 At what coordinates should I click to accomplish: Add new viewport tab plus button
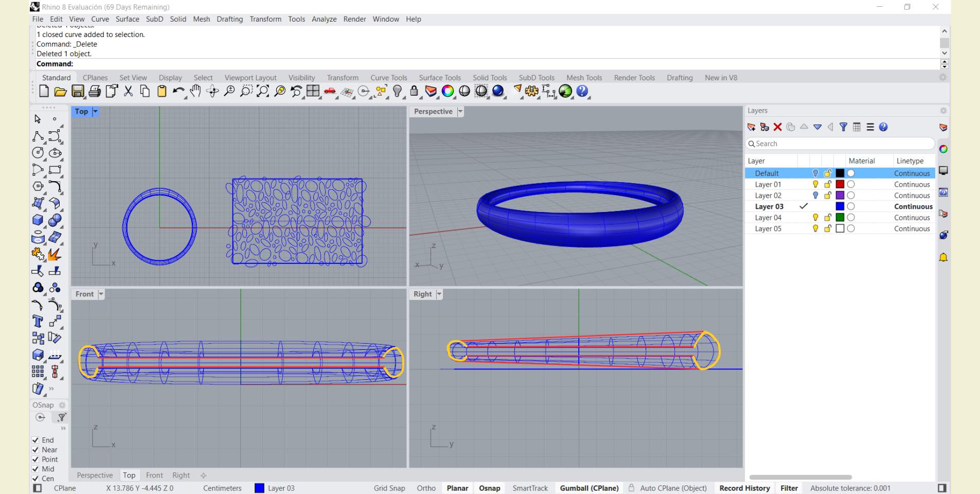(203, 475)
